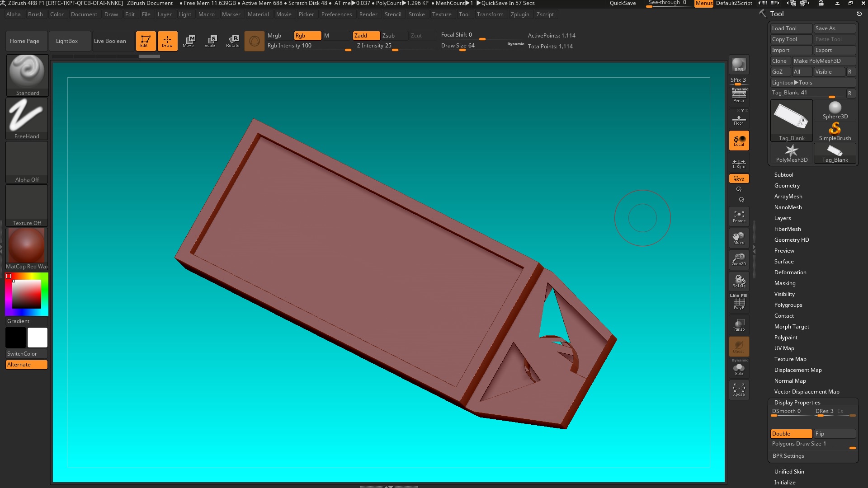Open the Document menu
This screenshot has width=868, height=488.
[x=84, y=14]
